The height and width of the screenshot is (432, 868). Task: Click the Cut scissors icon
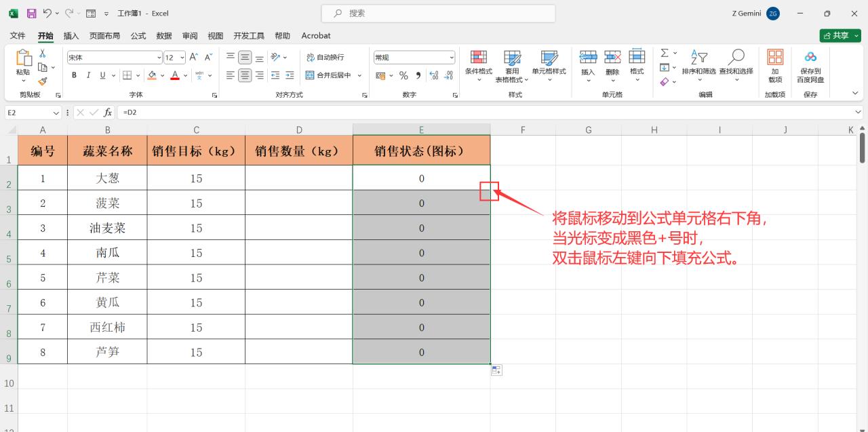43,54
